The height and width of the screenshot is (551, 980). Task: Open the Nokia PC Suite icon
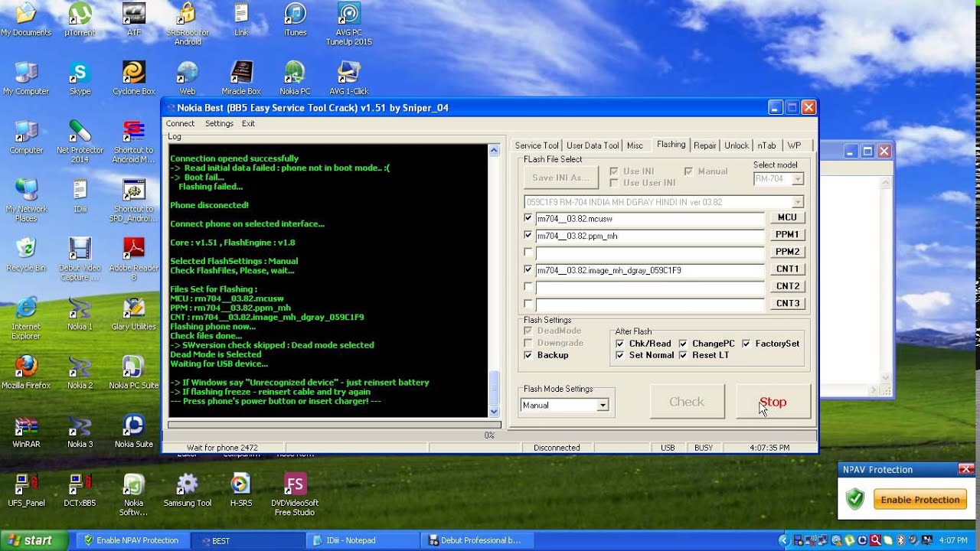(134, 373)
